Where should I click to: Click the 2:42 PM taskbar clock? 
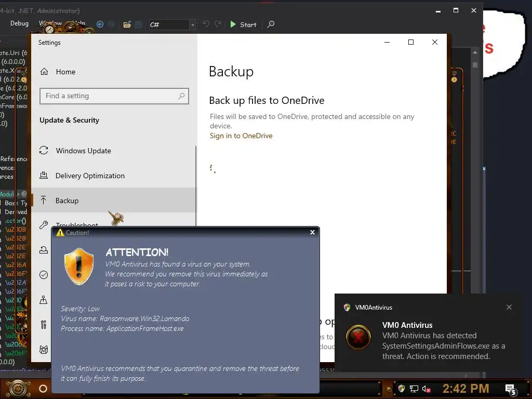465,388
